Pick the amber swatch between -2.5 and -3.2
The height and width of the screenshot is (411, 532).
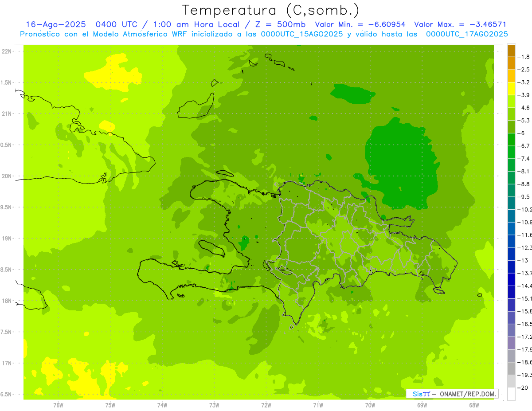[x=511, y=76]
